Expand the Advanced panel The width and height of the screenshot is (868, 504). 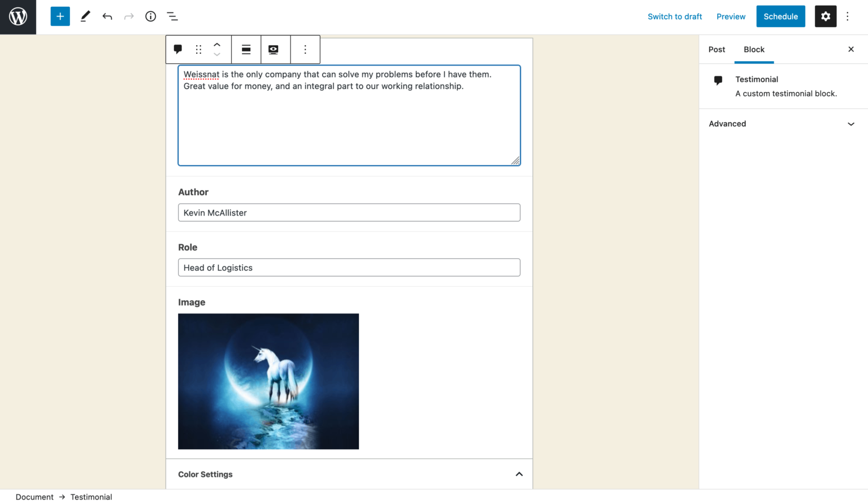click(783, 124)
